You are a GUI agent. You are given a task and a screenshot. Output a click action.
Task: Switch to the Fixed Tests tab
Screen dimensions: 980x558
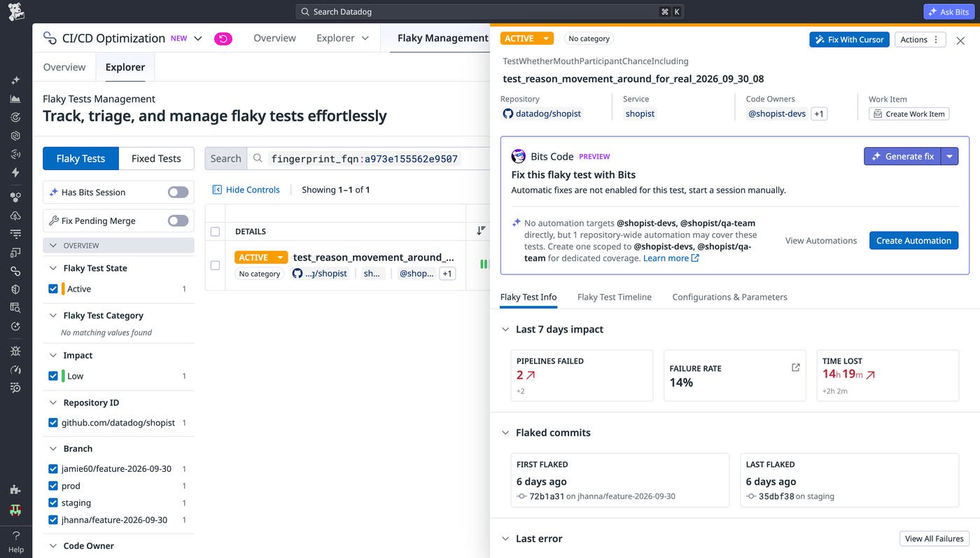click(156, 158)
